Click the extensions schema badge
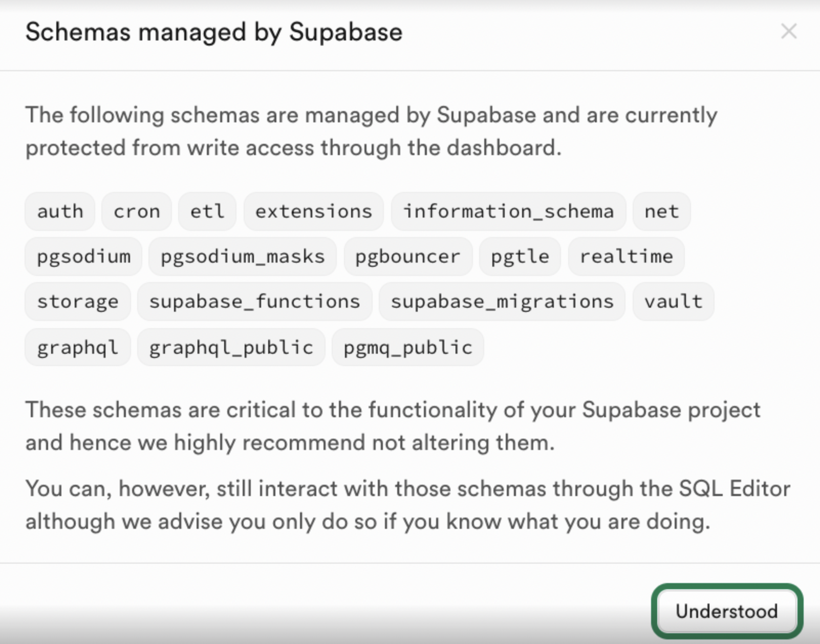Screen dimensions: 820x644 pyautogui.click(x=313, y=211)
